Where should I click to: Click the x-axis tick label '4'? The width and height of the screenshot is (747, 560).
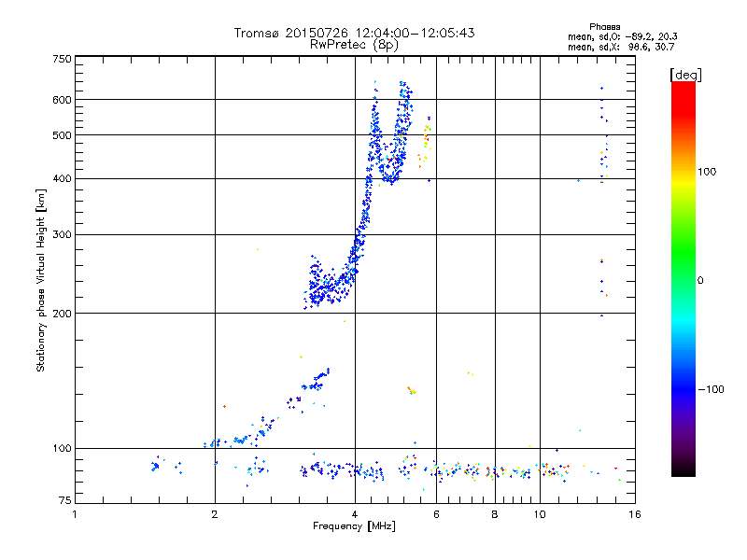click(355, 514)
